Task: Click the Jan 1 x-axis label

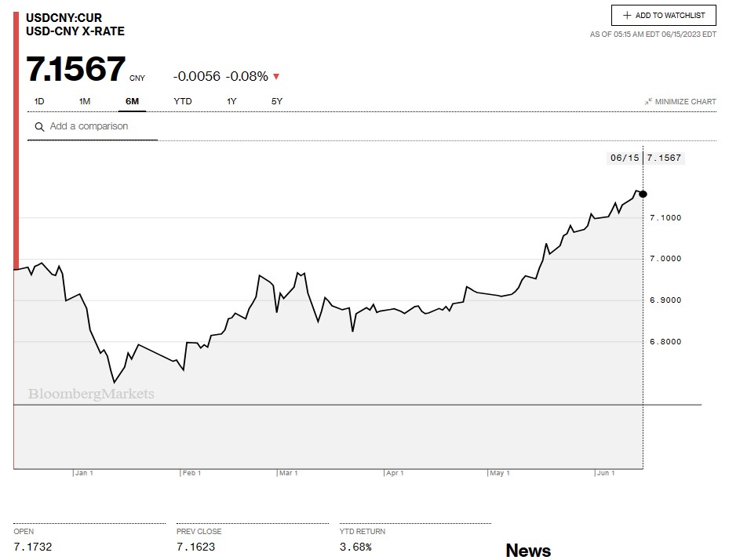Action: (84, 473)
